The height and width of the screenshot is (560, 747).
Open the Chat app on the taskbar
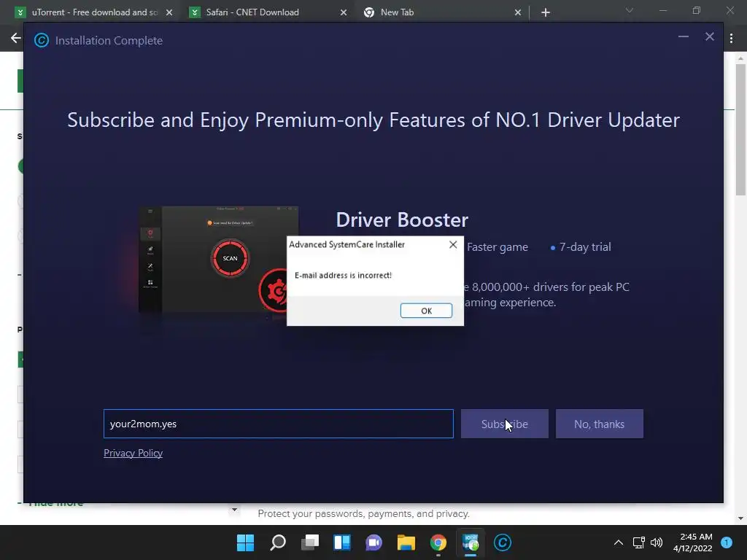(x=374, y=542)
